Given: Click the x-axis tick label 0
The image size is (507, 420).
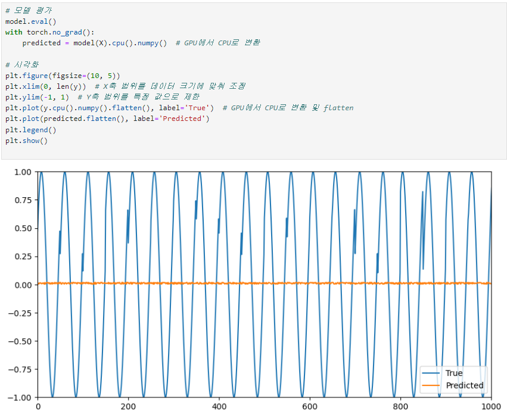Looking at the screenshot, I should (38, 406).
